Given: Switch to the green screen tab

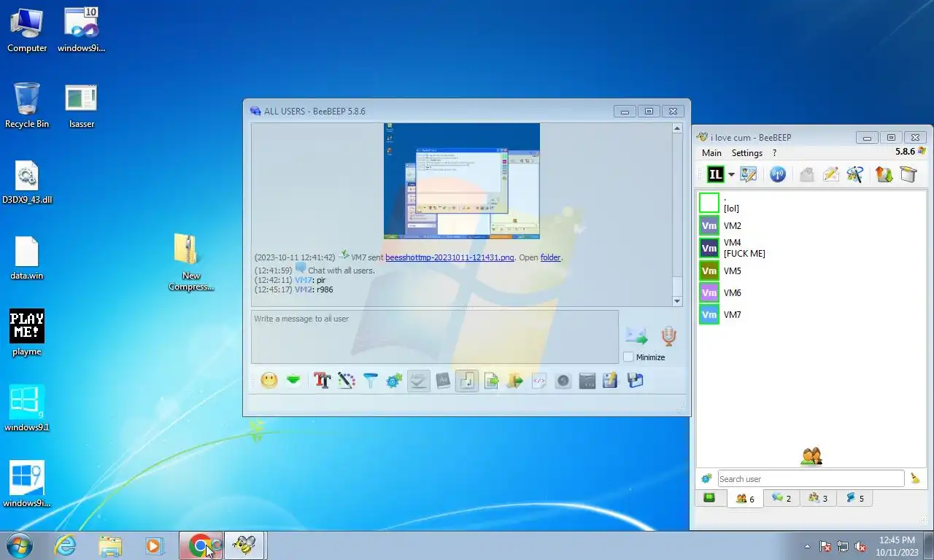Looking at the screenshot, I should (x=709, y=498).
